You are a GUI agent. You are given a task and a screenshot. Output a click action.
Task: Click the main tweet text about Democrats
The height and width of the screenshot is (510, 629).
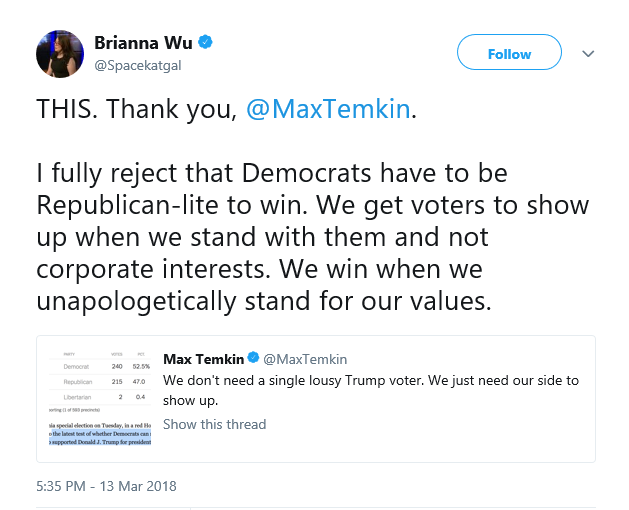click(312, 237)
